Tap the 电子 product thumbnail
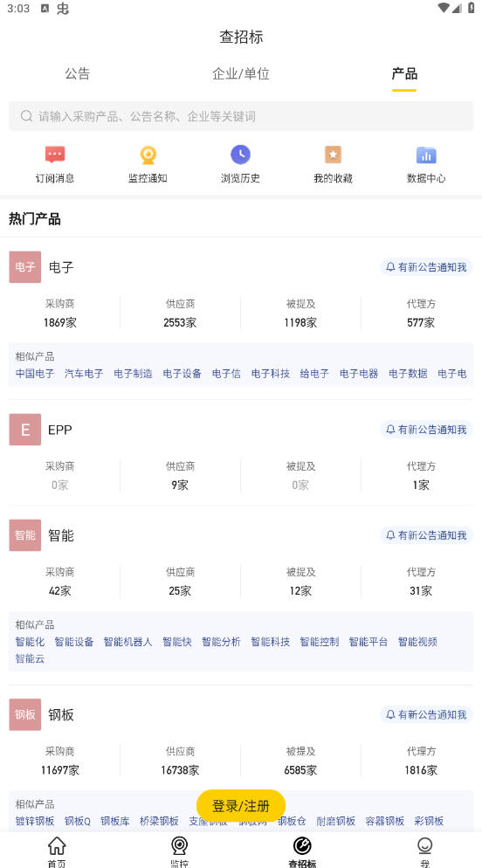 pos(25,267)
